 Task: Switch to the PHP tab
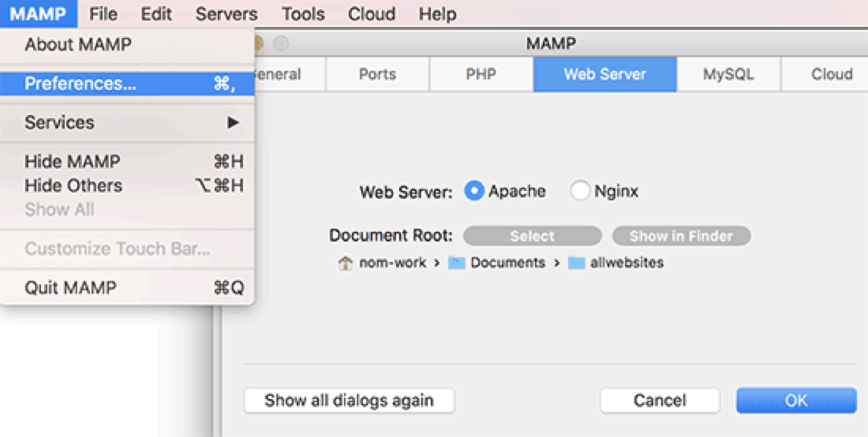[x=481, y=74]
